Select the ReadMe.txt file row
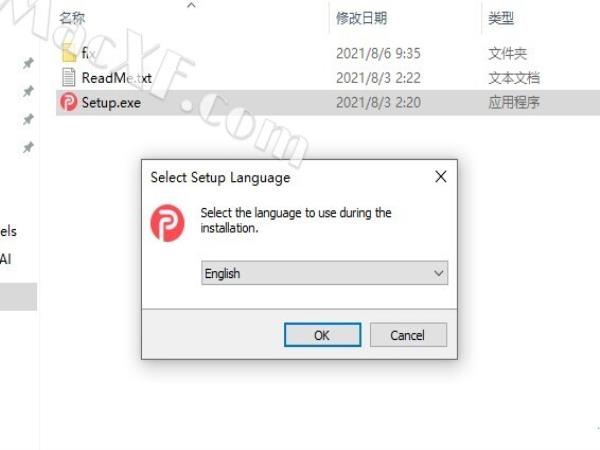The height and width of the screenshot is (450, 600). [x=328, y=78]
